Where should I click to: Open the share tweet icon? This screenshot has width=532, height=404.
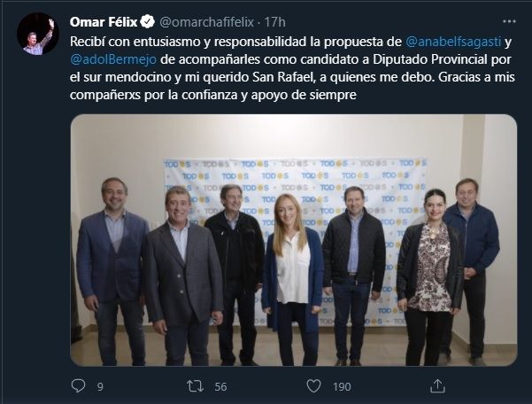point(436,385)
